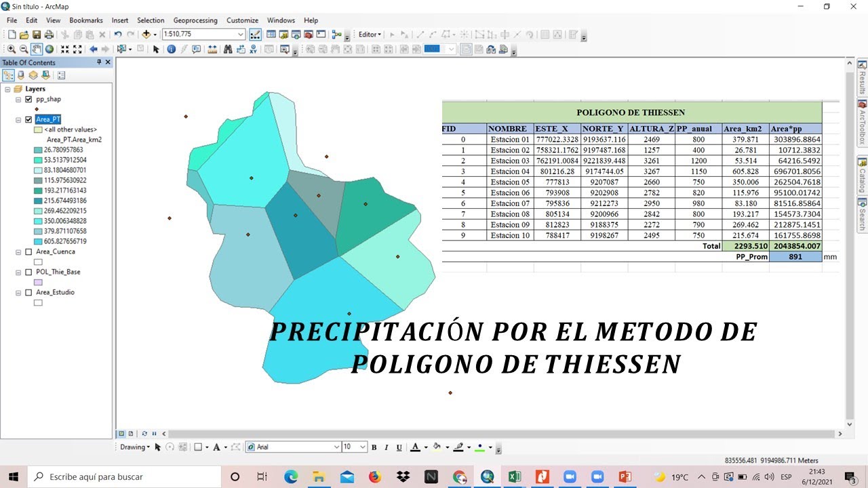Open the Windows menu
This screenshot has width=868, height=488.
coord(281,20)
